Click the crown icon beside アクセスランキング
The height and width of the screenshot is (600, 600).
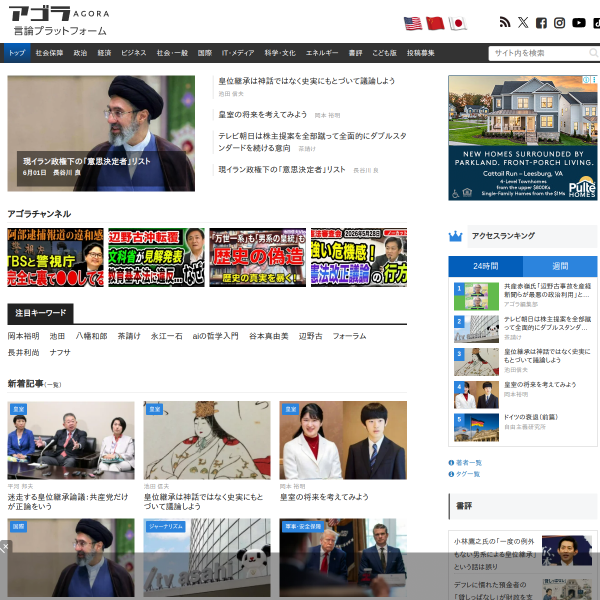pyautogui.click(x=455, y=236)
